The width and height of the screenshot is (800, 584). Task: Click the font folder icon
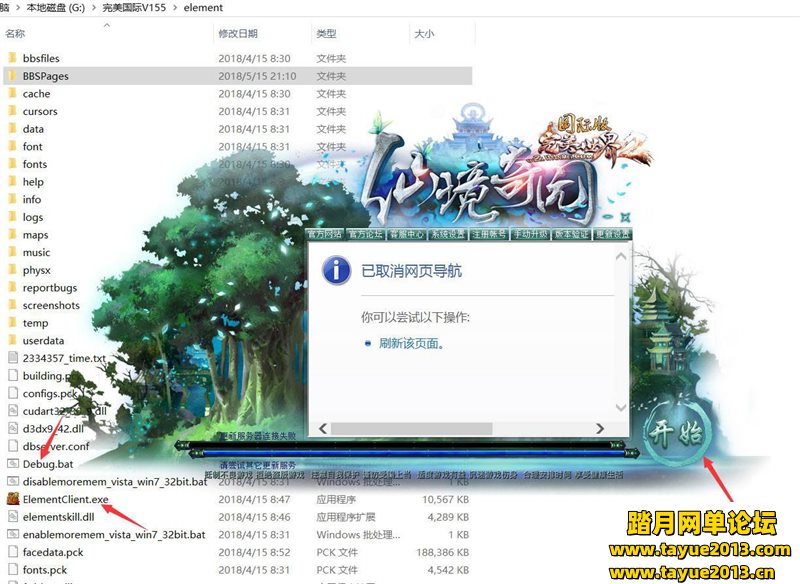pyautogui.click(x=13, y=146)
